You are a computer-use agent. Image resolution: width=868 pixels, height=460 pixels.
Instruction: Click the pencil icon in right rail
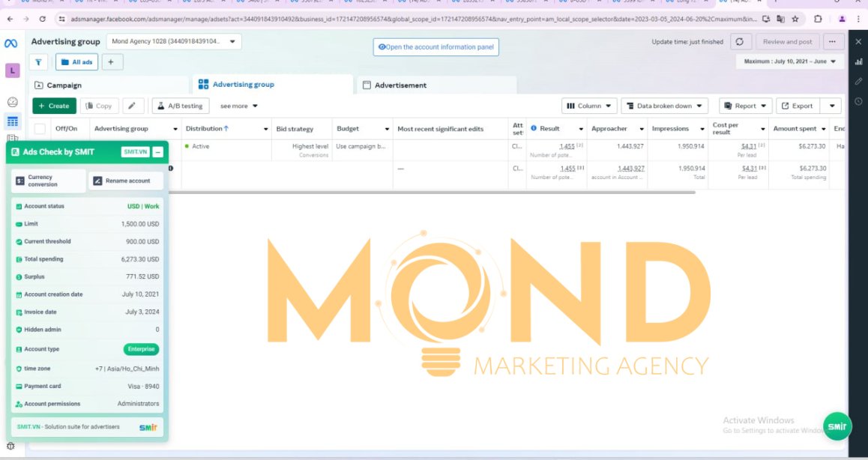(x=858, y=82)
